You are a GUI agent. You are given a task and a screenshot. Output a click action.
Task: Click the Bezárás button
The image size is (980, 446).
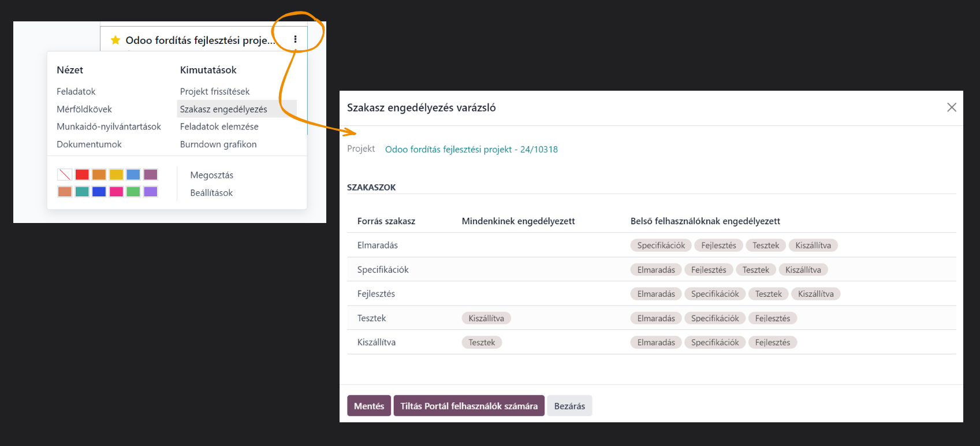(x=569, y=406)
